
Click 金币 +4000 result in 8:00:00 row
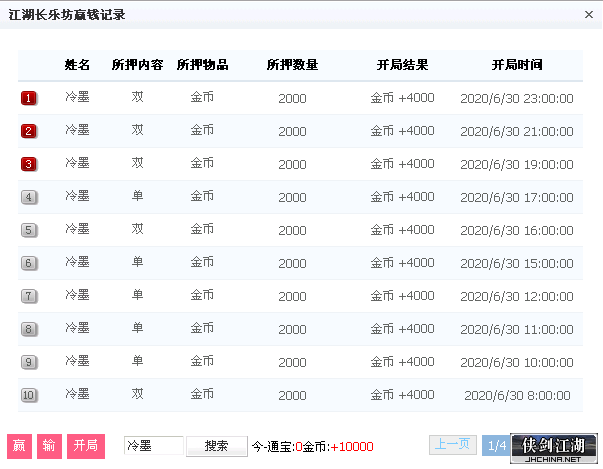402,395
